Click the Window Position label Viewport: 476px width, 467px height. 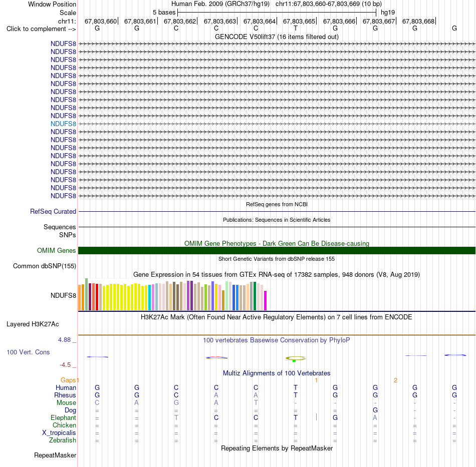point(52,4)
